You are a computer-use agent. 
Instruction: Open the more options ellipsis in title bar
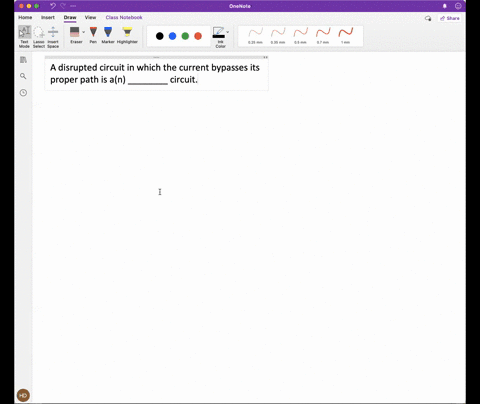(x=73, y=6)
